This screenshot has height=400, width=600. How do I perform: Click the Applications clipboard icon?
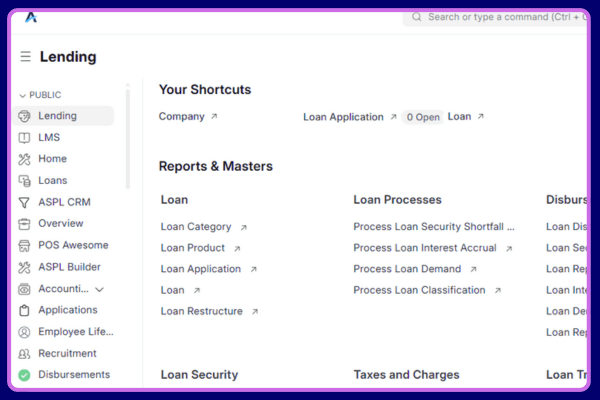[25, 310]
